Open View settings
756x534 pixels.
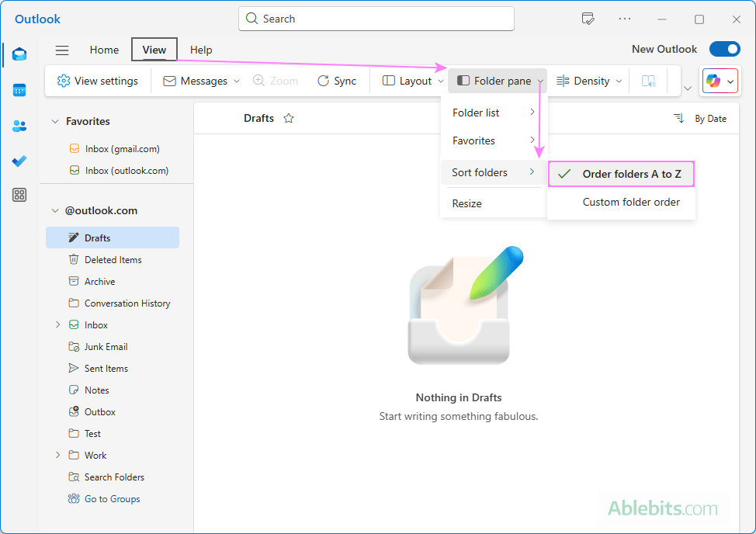click(98, 81)
